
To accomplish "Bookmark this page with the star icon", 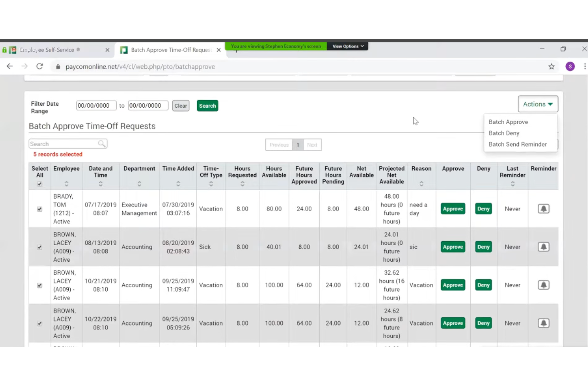I will click(x=551, y=66).
